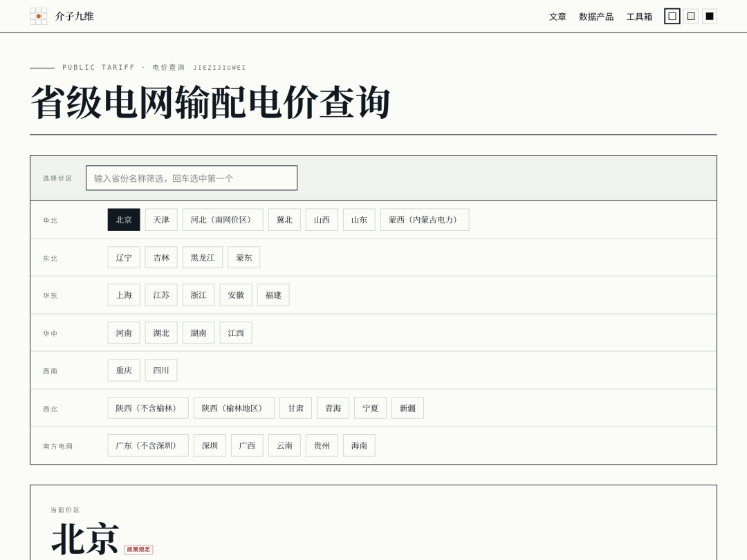Screen dimensions: 747x560
Task: Click the 政策规定 tag beside 北京
Action: [x=138, y=550]
